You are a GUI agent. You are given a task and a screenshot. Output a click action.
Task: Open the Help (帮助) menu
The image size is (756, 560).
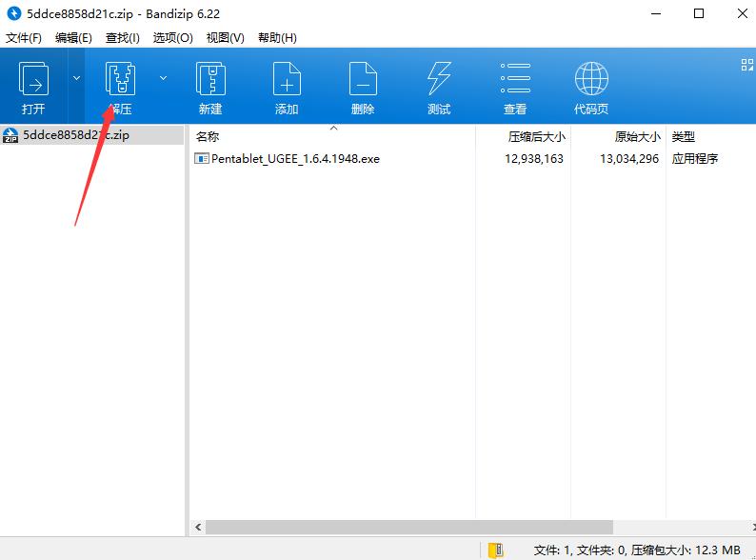click(277, 38)
